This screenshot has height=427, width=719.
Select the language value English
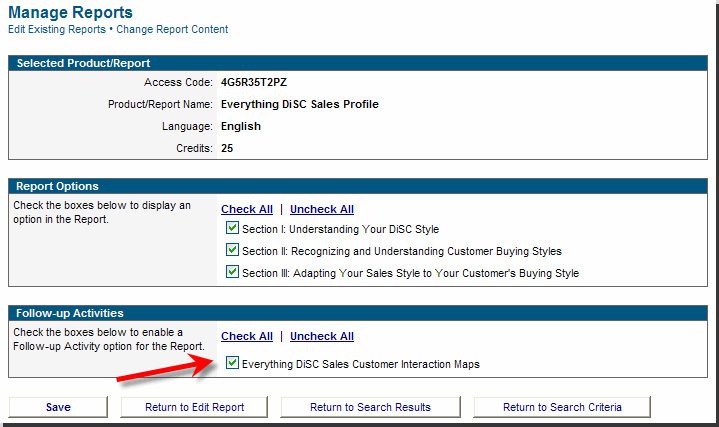coord(241,126)
